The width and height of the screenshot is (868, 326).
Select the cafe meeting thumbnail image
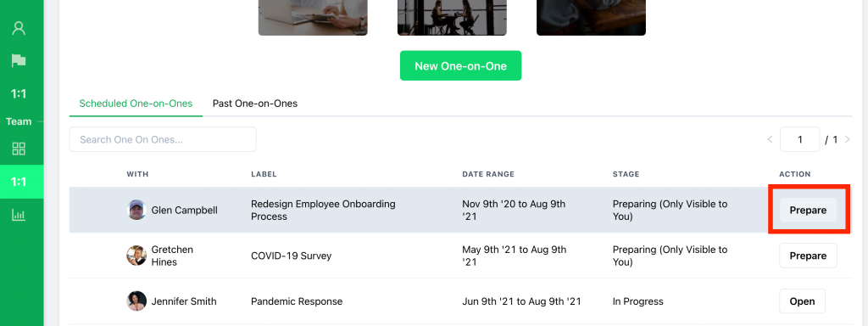[452, 18]
